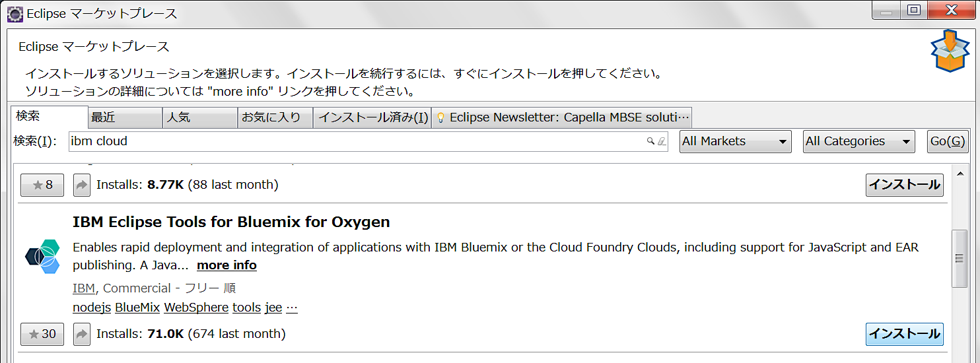Open the All Markets dropdown
This screenshot has width=980, height=363.
(x=735, y=141)
